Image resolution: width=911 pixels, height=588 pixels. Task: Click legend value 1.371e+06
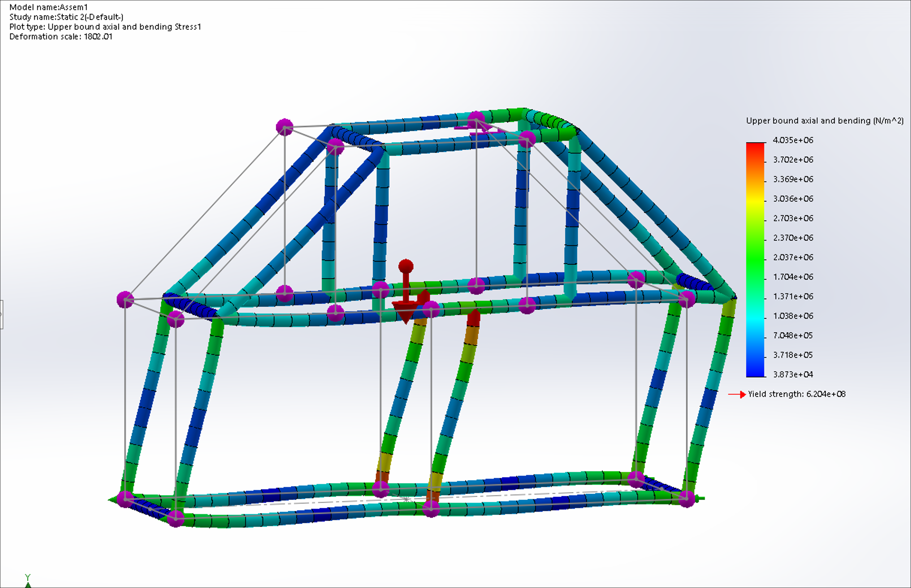coord(793,296)
